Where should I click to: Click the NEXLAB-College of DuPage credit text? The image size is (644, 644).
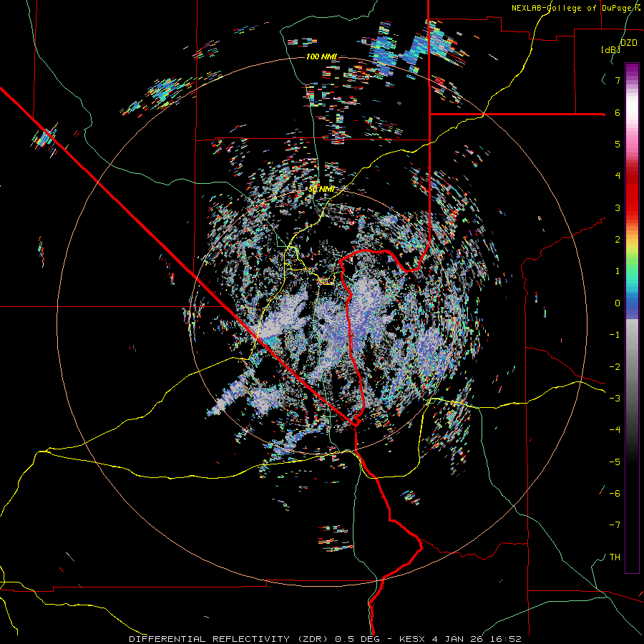coord(575,8)
